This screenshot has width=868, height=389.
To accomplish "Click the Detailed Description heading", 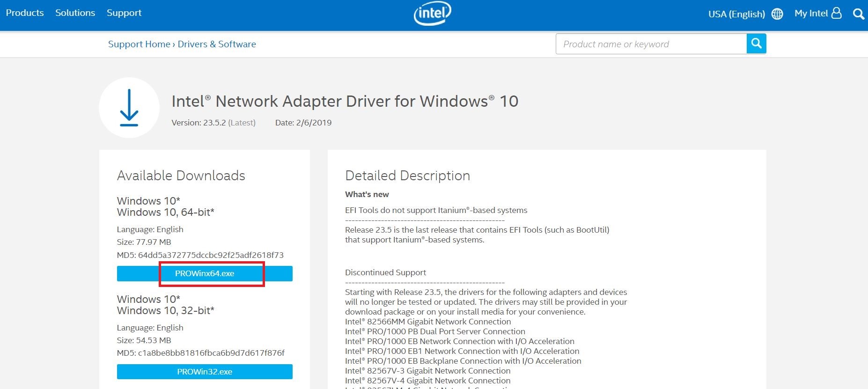I will tap(407, 176).
